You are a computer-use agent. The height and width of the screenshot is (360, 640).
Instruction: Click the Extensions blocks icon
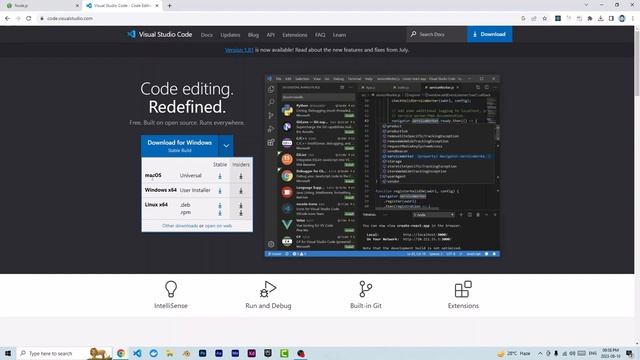click(463, 289)
